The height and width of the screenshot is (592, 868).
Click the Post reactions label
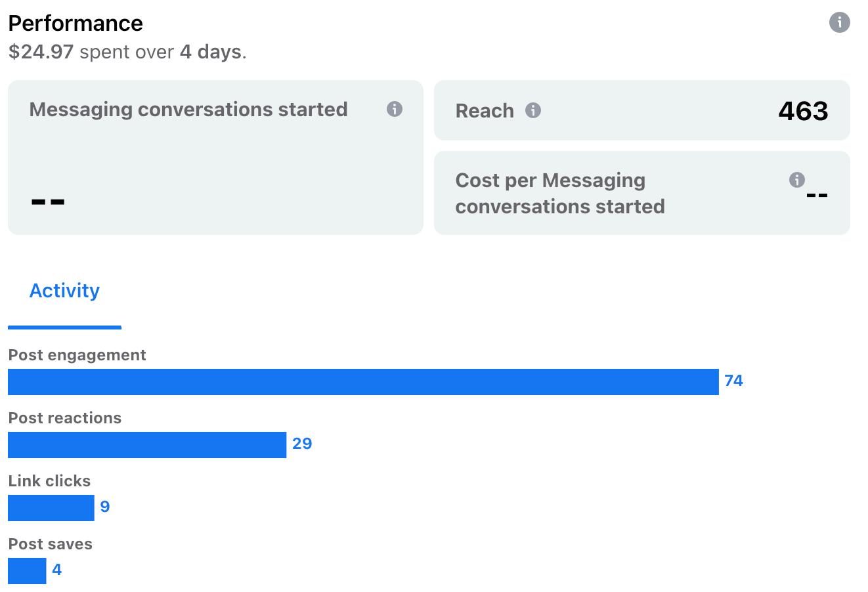65,418
